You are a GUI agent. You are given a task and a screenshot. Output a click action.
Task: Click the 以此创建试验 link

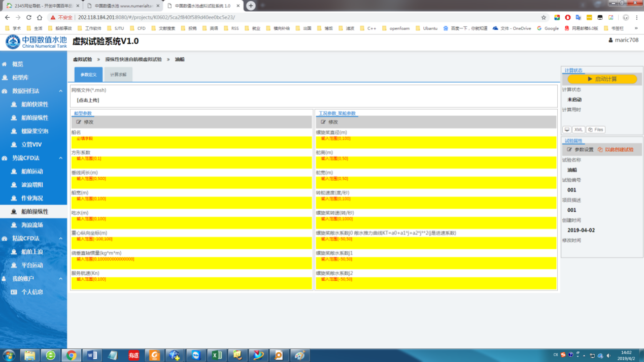(619, 150)
